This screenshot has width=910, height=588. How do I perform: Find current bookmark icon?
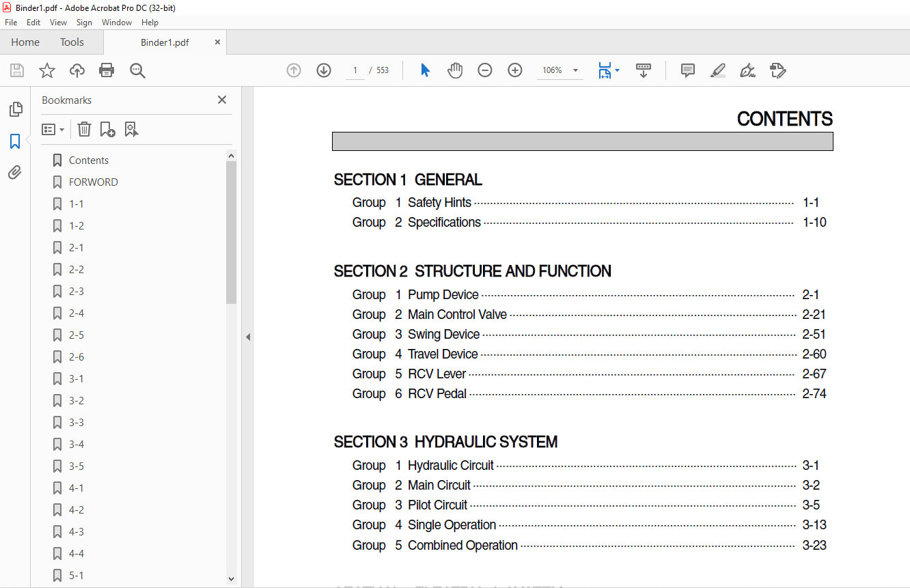[x=131, y=129]
